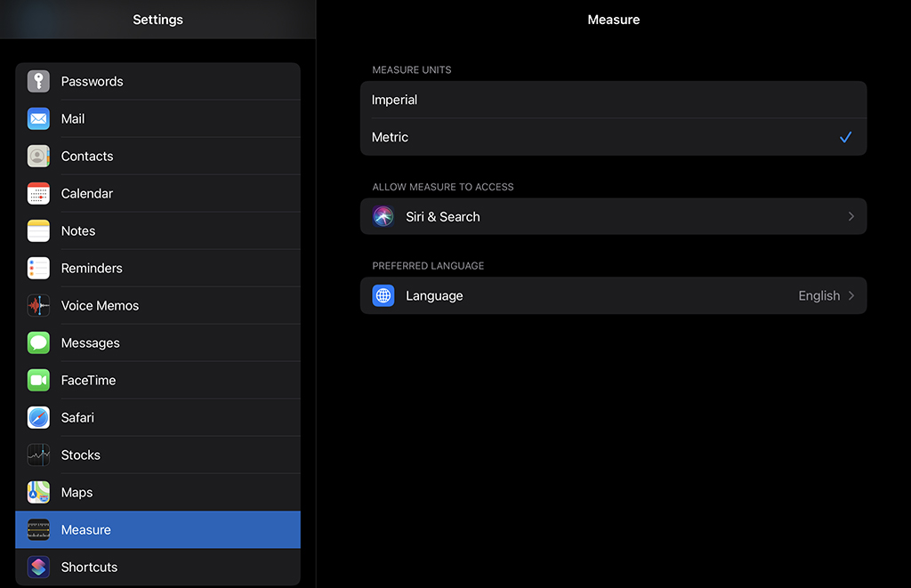Open Voice Memos settings
The width and height of the screenshot is (911, 588).
pos(158,306)
